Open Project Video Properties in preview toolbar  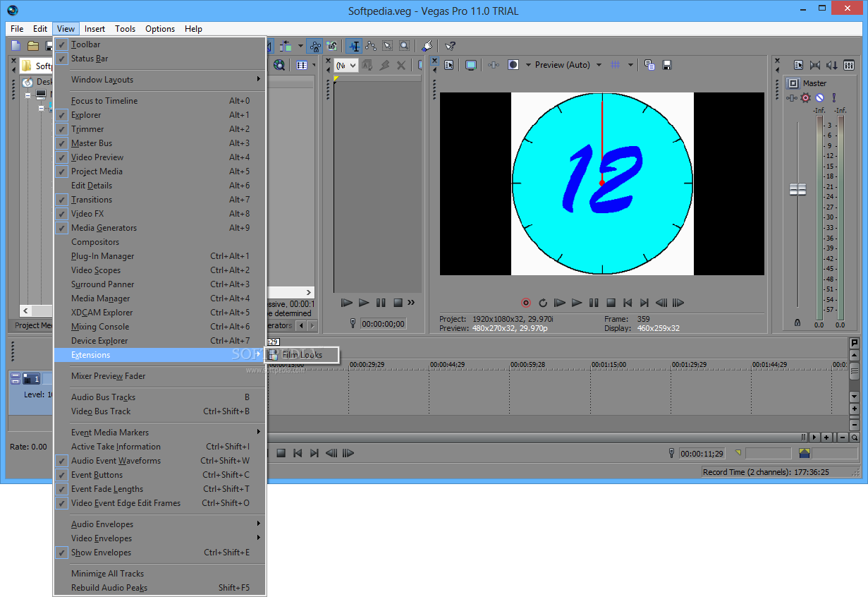(x=448, y=65)
